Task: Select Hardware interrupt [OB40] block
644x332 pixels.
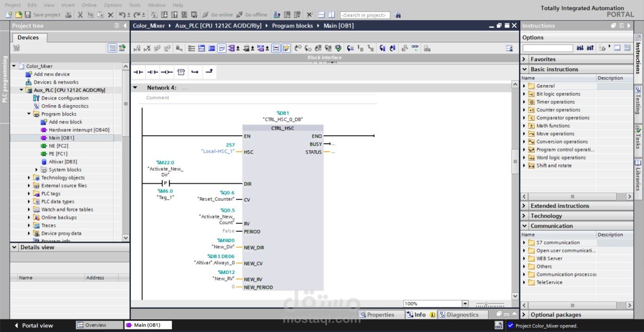Action: [78, 130]
